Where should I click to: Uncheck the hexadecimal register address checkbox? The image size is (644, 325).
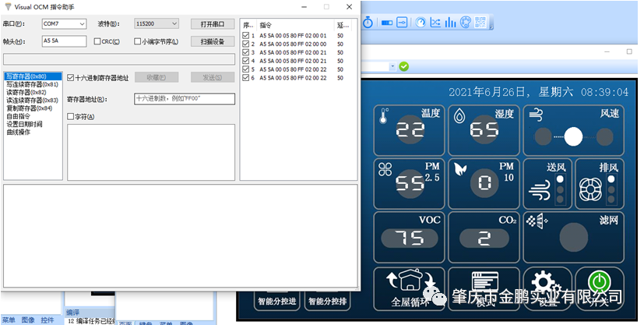tap(71, 78)
